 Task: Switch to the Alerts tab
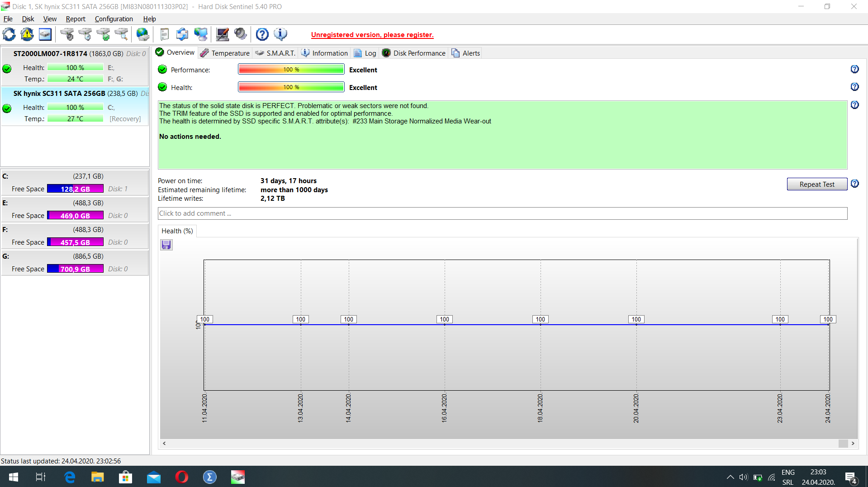pyautogui.click(x=465, y=53)
